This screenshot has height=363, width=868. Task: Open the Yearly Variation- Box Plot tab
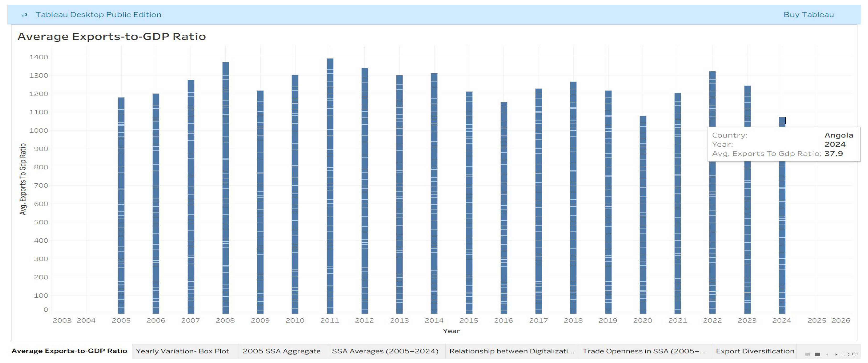182,351
